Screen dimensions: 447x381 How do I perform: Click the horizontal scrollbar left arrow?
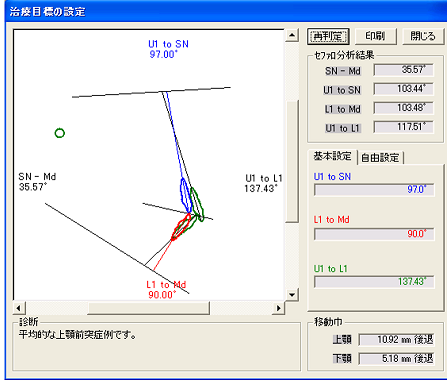coord(19,308)
